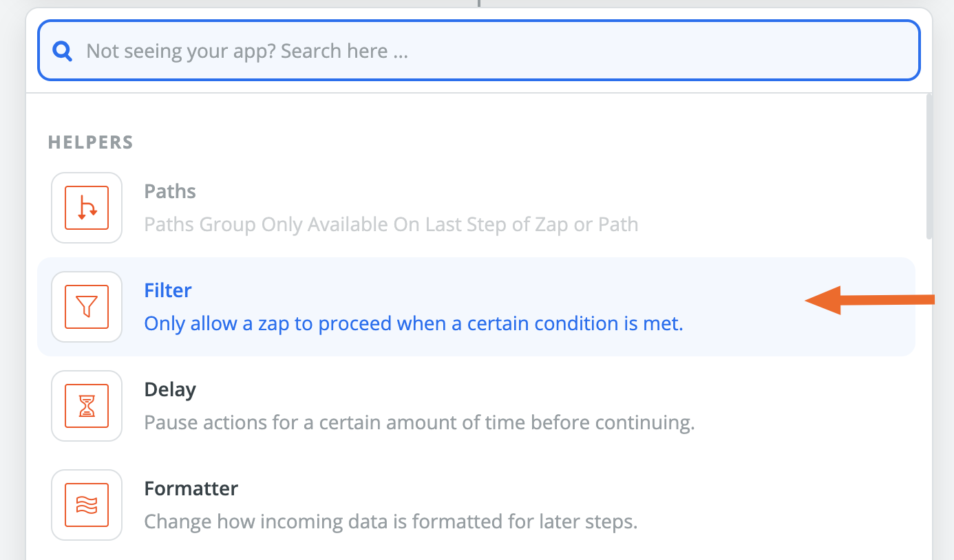Click 'Only allow a zap to proceed' description

click(x=413, y=323)
